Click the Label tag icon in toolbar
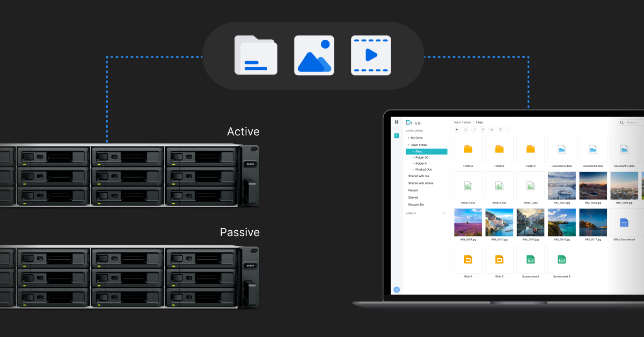 pyautogui.click(x=482, y=129)
